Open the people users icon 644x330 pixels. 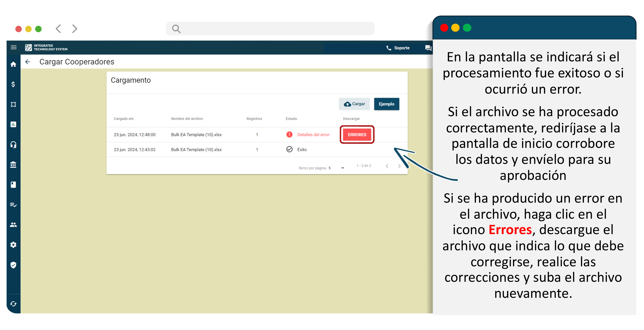(x=14, y=225)
